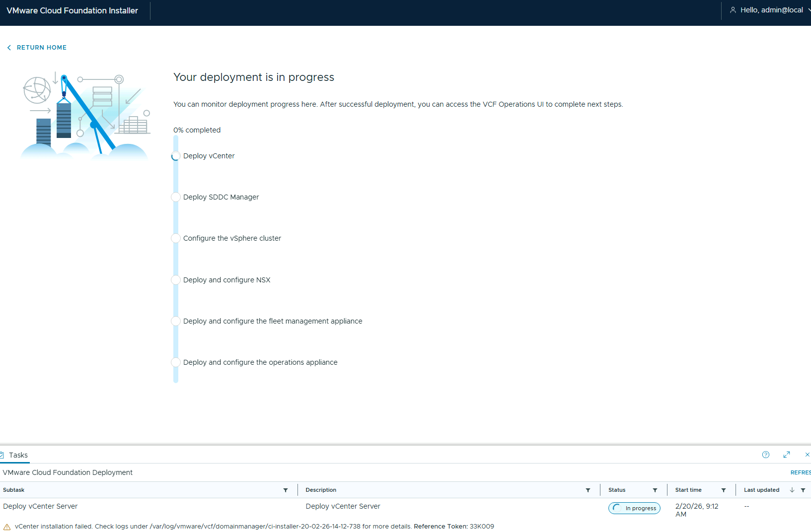Click the user avatar icon beside Hello, admin@local
The height and width of the screenshot is (532, 811).
tap(733, 10)
